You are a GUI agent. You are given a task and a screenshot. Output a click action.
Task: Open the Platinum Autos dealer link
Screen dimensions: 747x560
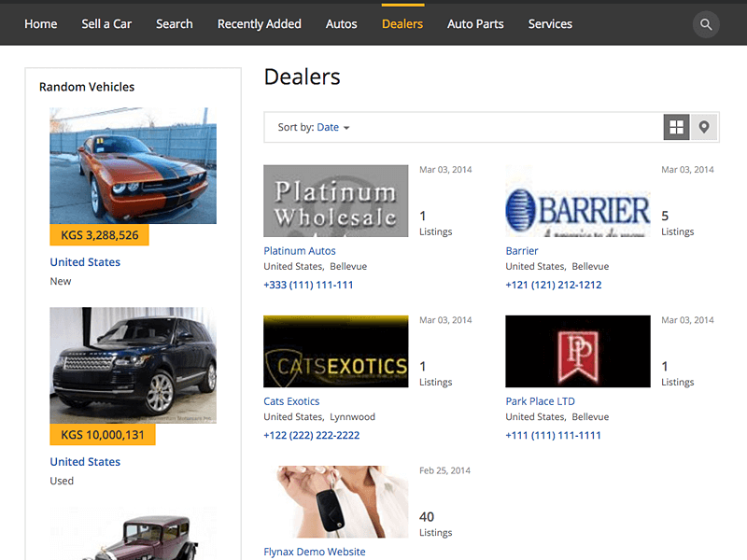pyautogui.click(x=300, y=251)
